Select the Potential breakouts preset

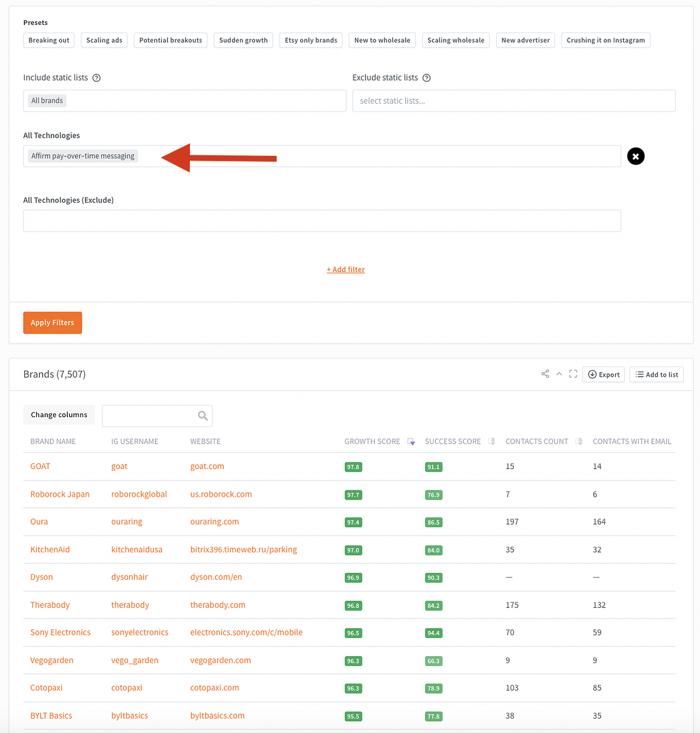171,40
